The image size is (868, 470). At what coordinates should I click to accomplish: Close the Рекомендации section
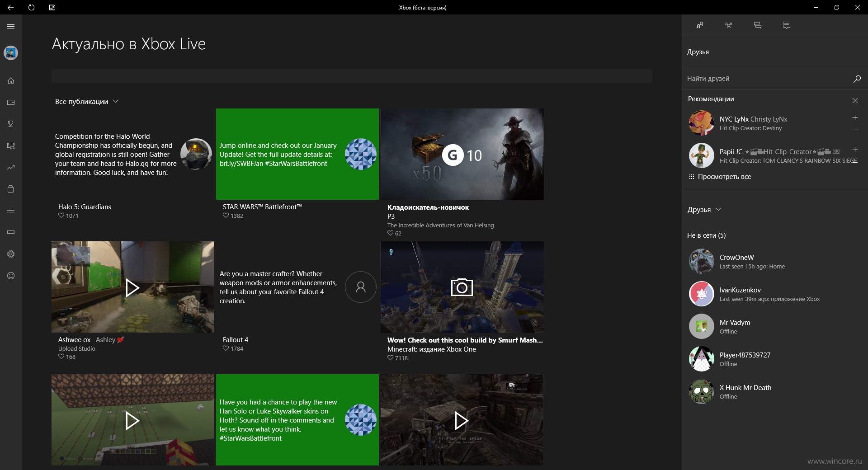[855, 100]
